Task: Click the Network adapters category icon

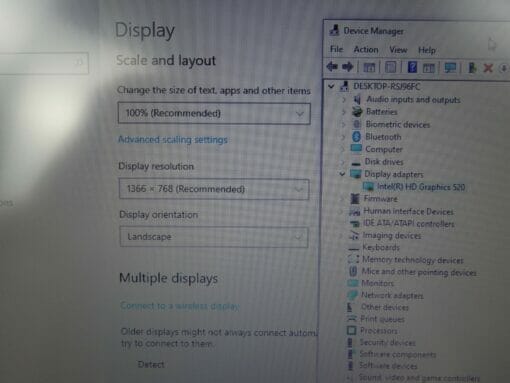Action: tap(352, 295)
